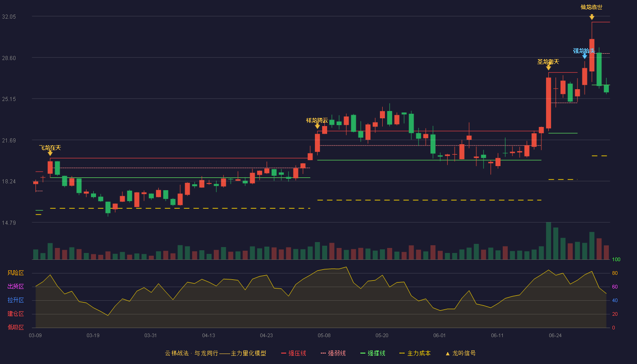Image resolution: width=637 pixels, height=364 pixels.
Task: Click the chart title 云梯战法 · 与龙同行
Action: pos(192,353)
